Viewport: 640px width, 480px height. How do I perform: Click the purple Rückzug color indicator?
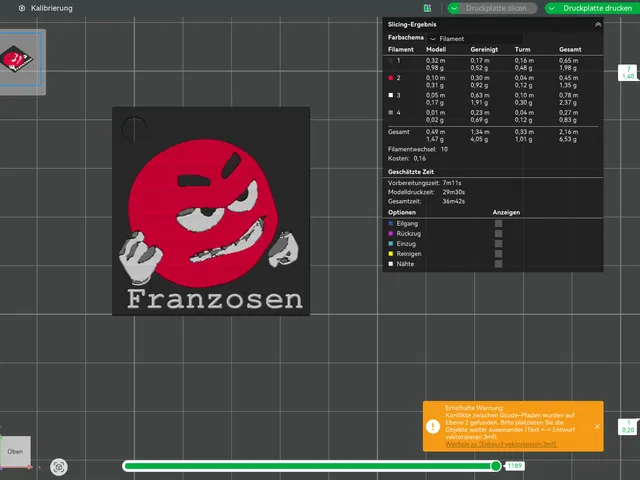[x=391, y=233]
